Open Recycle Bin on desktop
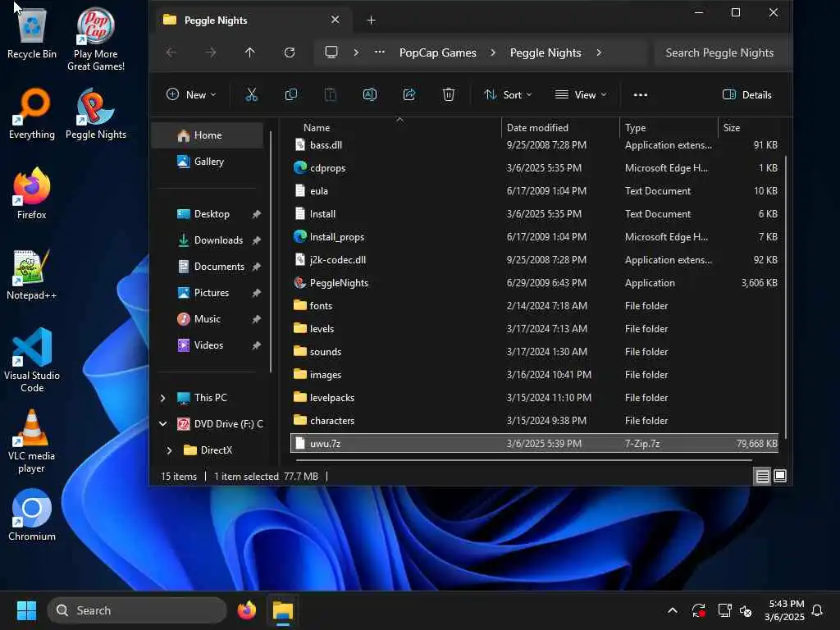The height and width of the screenshot is (630, 840). tap(32, 33)
